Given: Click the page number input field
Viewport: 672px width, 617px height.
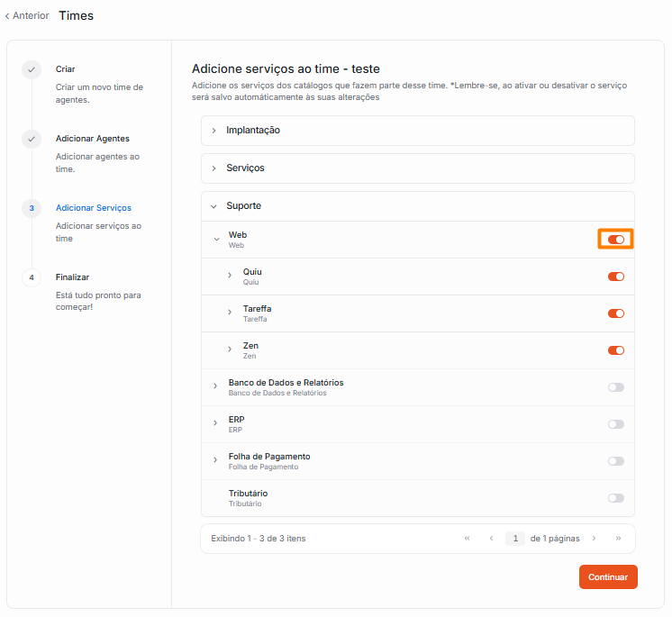Looking at the screenshot, I should pos(515,539).
